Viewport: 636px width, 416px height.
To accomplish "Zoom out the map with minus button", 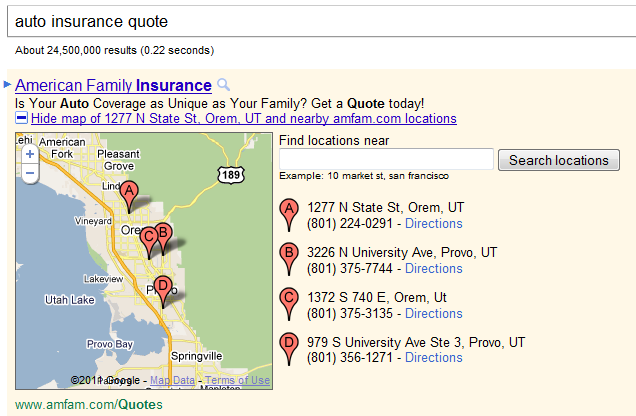I will (30, 173).
